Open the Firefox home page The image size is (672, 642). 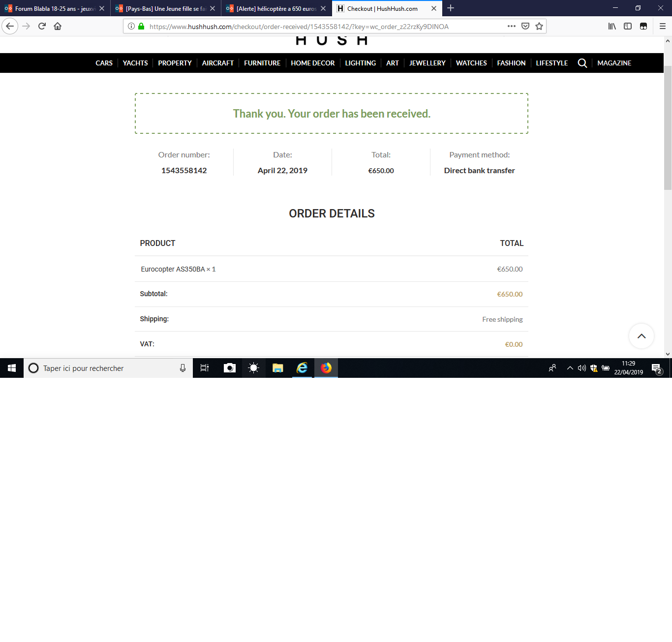click(58, 26)
